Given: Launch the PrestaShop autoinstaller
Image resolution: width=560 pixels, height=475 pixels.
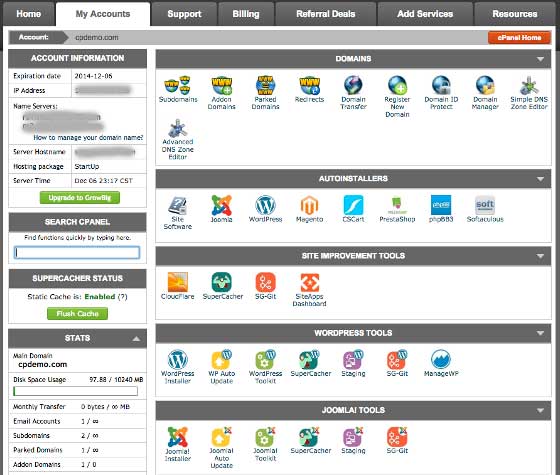Looking at the screenshot, I should (x=397, y=209).
